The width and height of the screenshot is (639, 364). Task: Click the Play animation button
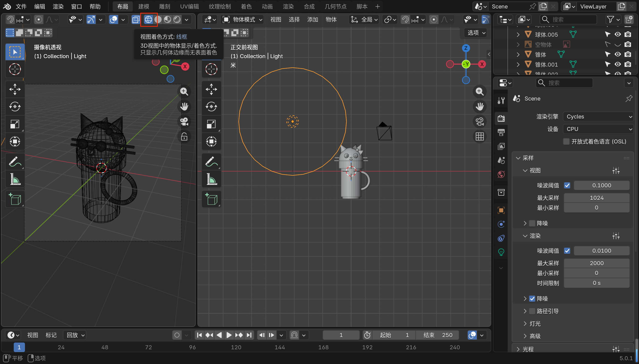click(x=229, y=335)
